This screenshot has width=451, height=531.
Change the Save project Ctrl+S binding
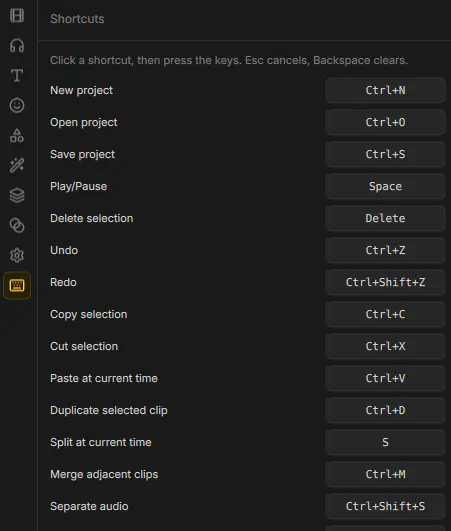pos(385,154)
